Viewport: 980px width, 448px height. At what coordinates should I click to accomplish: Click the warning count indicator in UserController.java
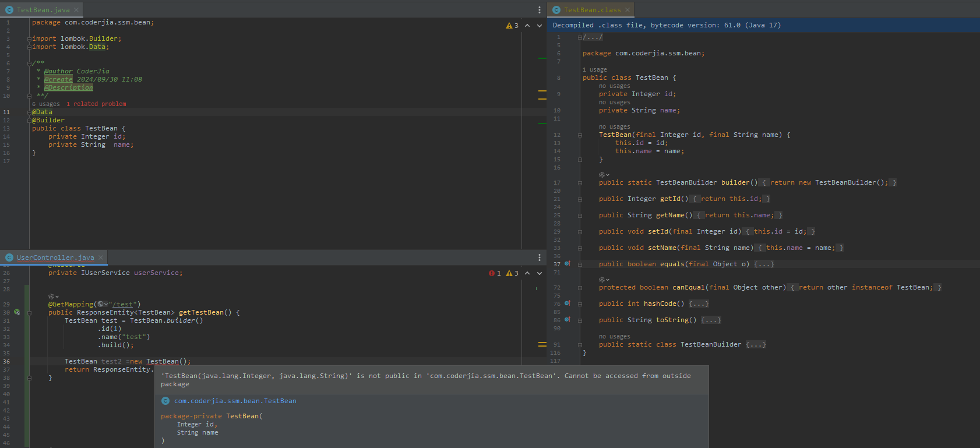point(512,273)
